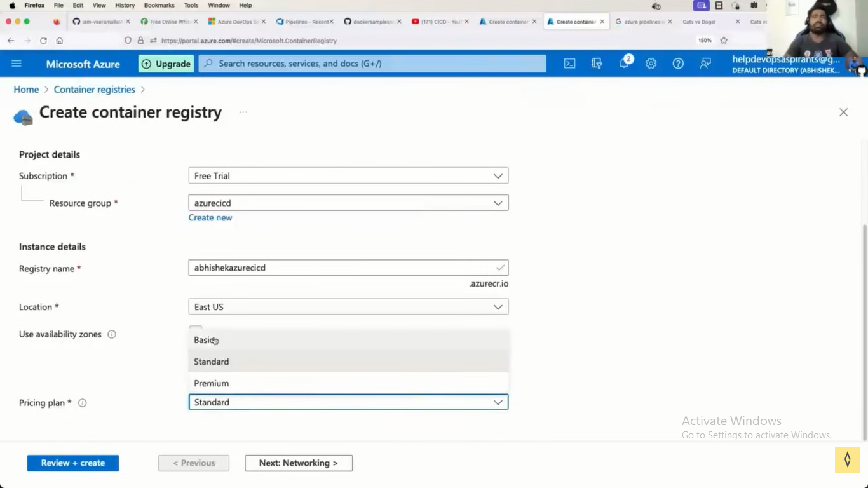
Task: Click the help question mark icon
Action: click(678, 64)
